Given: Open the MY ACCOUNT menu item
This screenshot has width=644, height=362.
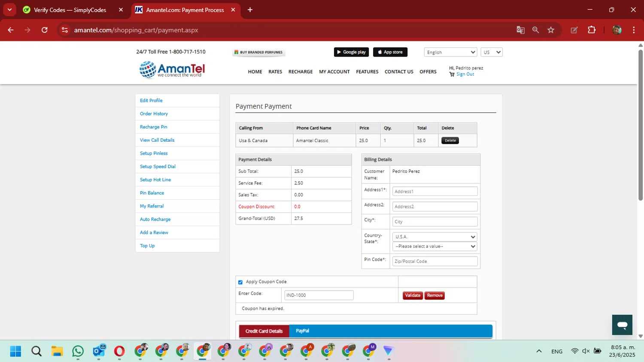Looking at the screenshot, I should pyautogui.click(x=334, y=72).
